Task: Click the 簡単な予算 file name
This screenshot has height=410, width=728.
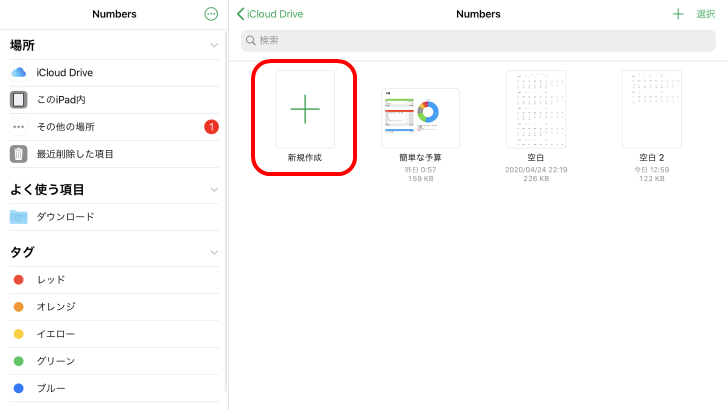Action: (420, 157)
